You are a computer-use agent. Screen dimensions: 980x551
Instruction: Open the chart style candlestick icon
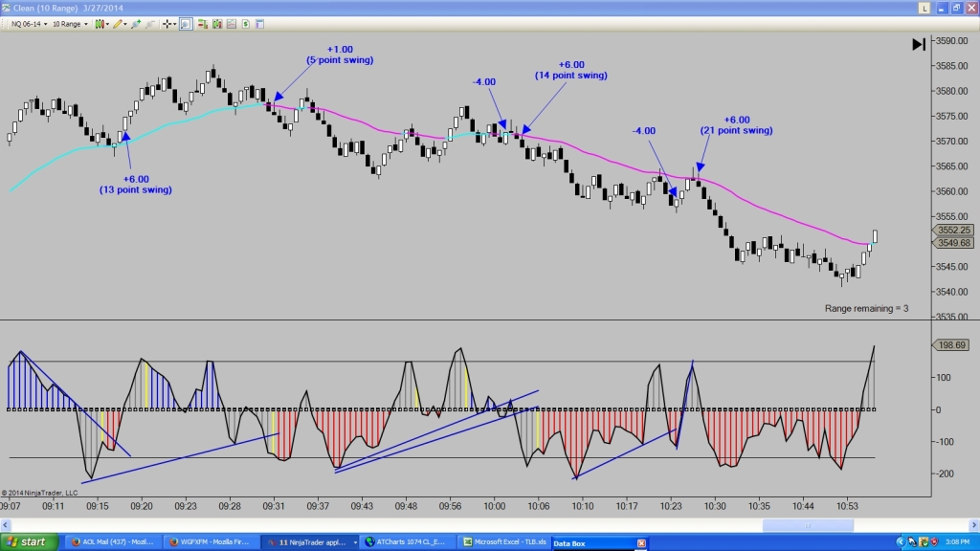99,23
